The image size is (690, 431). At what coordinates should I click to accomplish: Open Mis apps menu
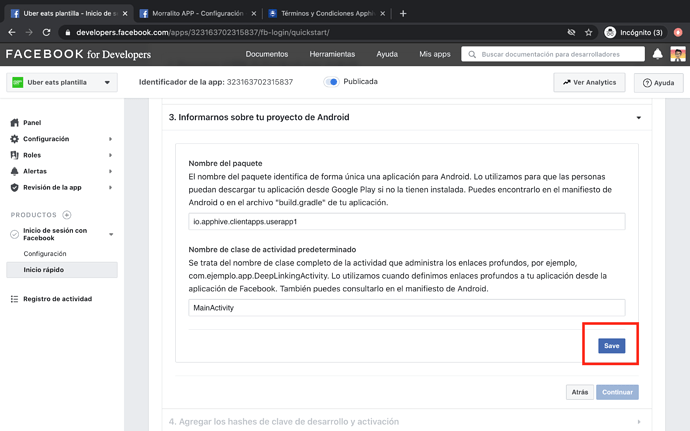(x=435, y=54)
